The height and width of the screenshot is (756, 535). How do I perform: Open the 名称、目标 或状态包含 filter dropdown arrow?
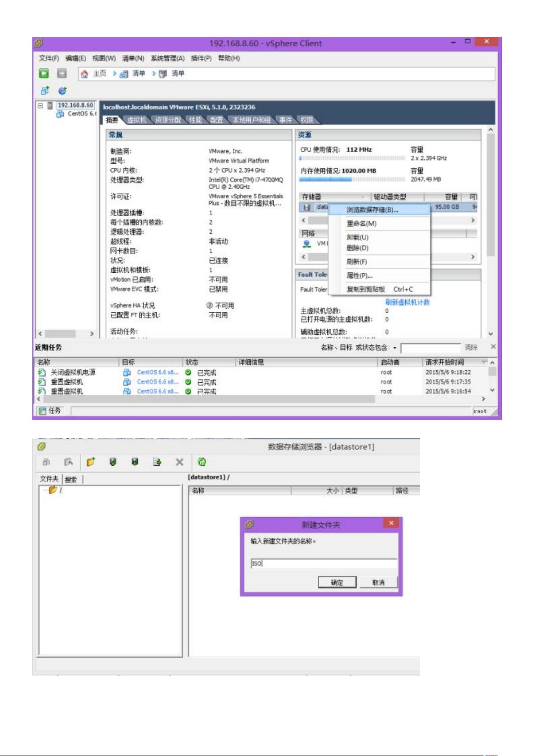(395, 348)
